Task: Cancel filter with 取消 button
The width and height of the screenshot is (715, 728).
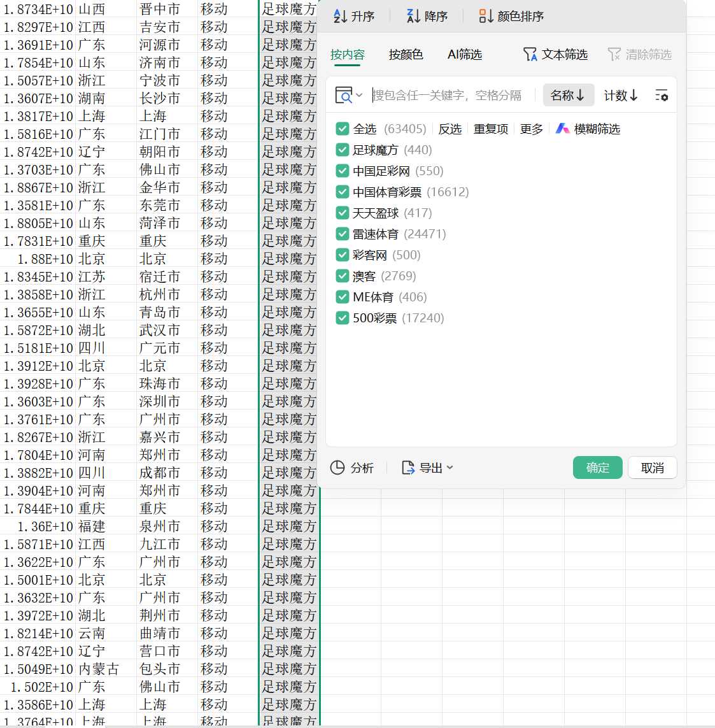Action: coord(653,467)
